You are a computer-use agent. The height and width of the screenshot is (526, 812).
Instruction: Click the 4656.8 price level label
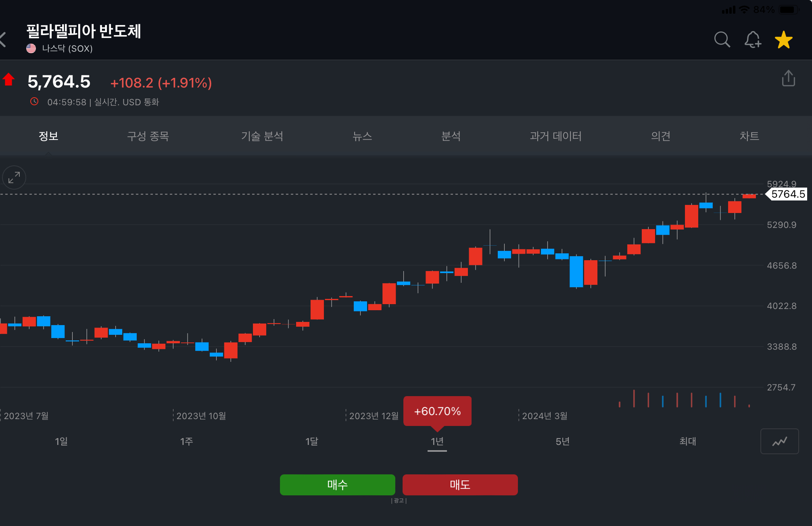click(782, 265)
